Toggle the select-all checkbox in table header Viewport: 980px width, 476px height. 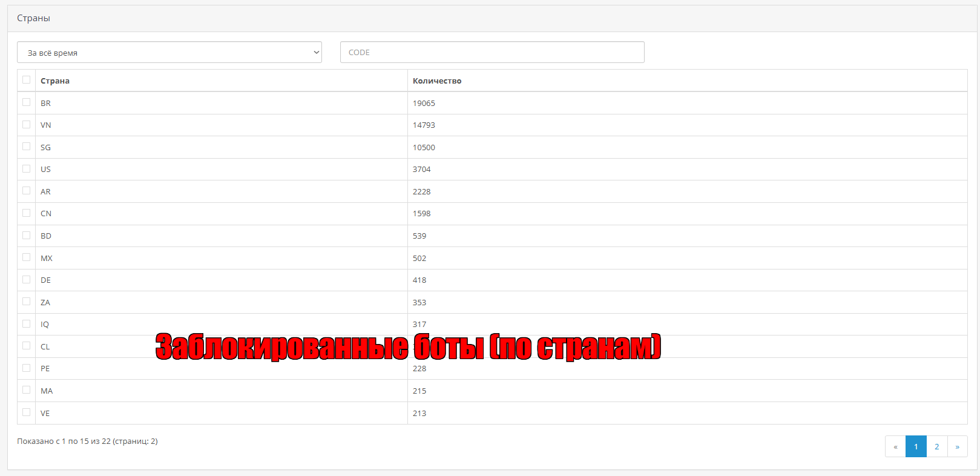click(x=26, y=80)
